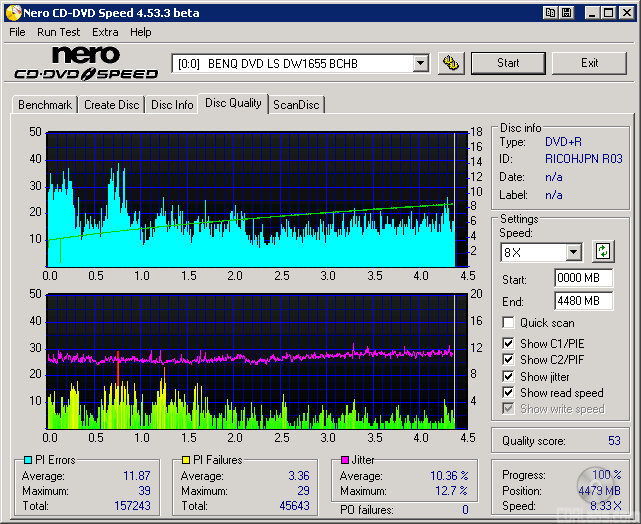641x524 pixels.
Task: Click the Nero app icon in title bar
Action: (x=11, y=12)
